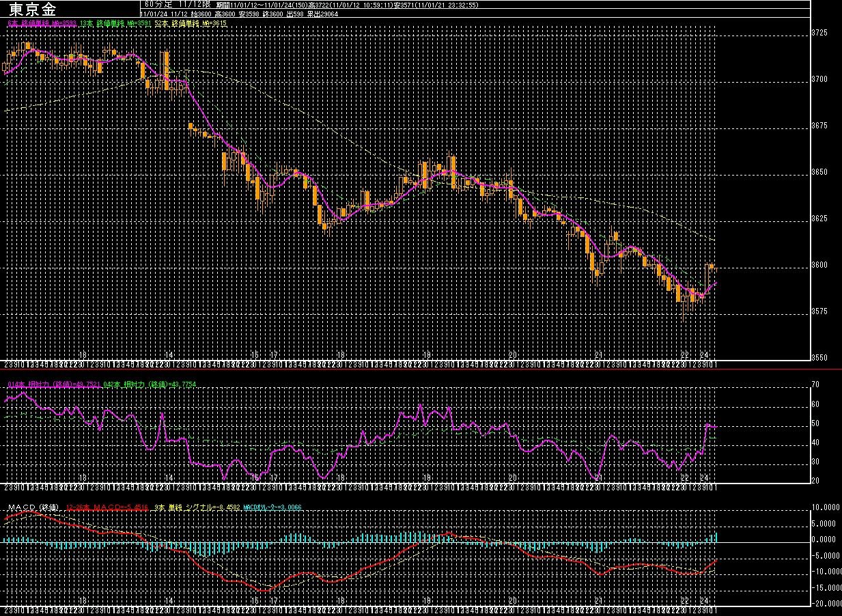
Task: Click the RSI axis label 70
Action: (x=815, y=385)
